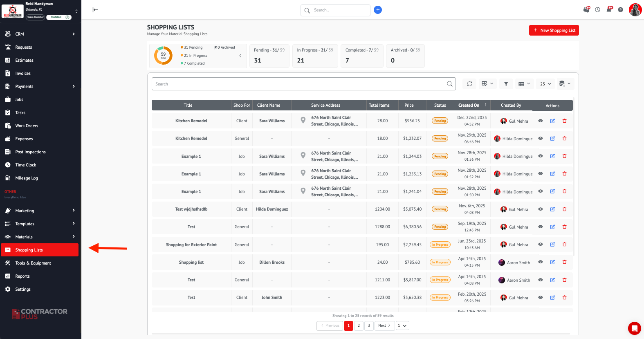This screenshot has width=644, height=339.
Task: Click the eye icon for first Kitchen Remodel row
Action: coord(541,121)
